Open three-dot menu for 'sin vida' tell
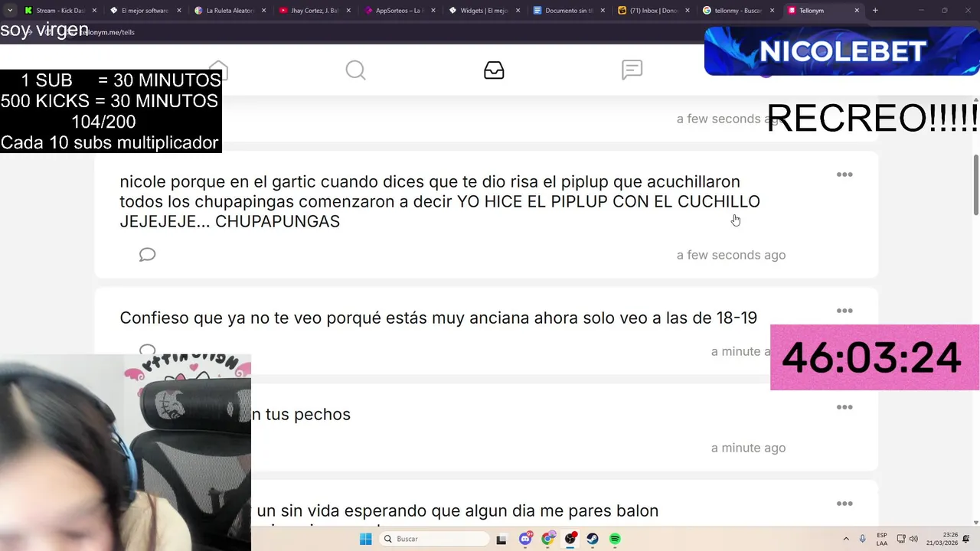980x551 pixels. pos(844,504)
